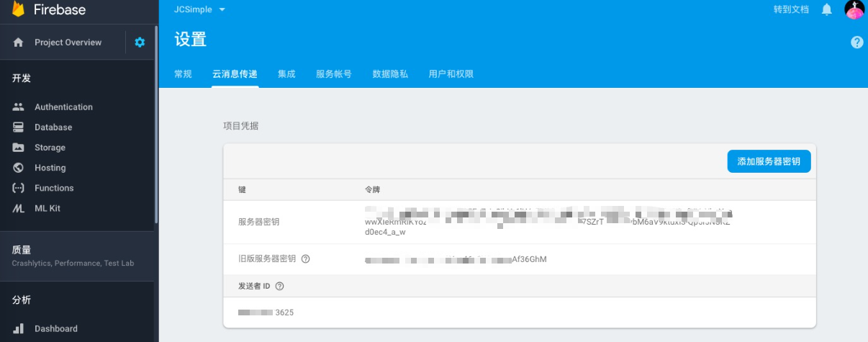Select the 云消息传递 tab
Screen dimensions: 868x342
[235, 74]
